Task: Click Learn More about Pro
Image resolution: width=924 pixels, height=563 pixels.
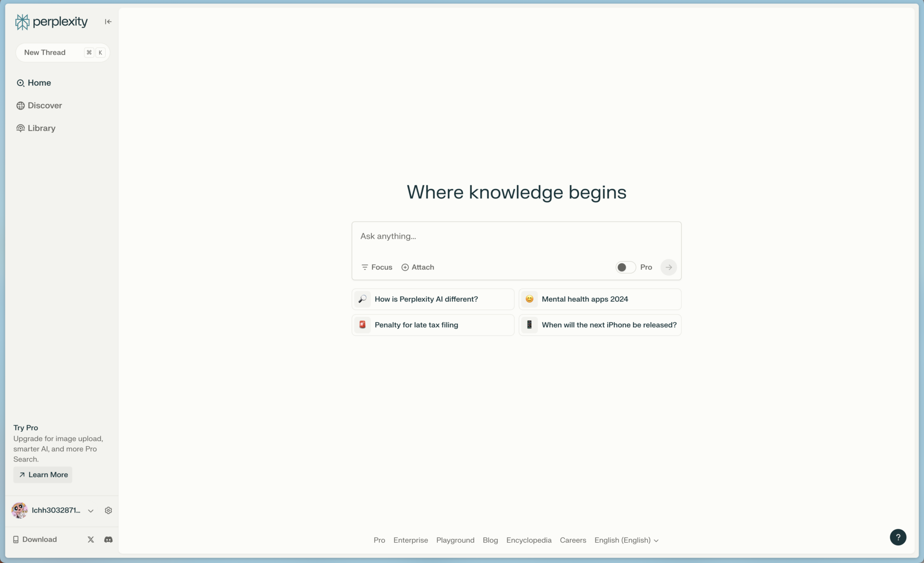Action: click(x=43, y=475)
